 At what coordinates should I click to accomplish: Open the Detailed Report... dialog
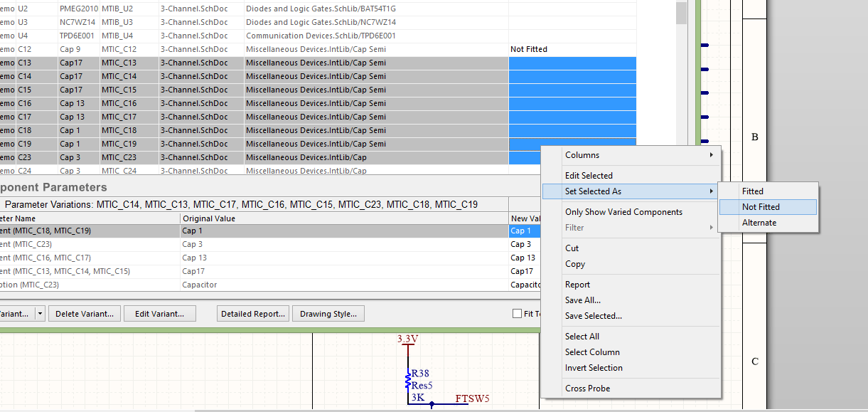[253, 314]
